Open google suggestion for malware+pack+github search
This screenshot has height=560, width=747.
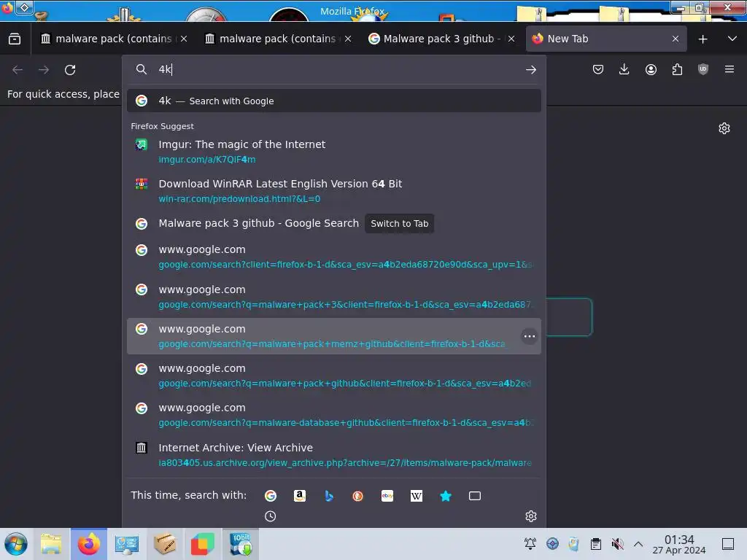(333, 376)
